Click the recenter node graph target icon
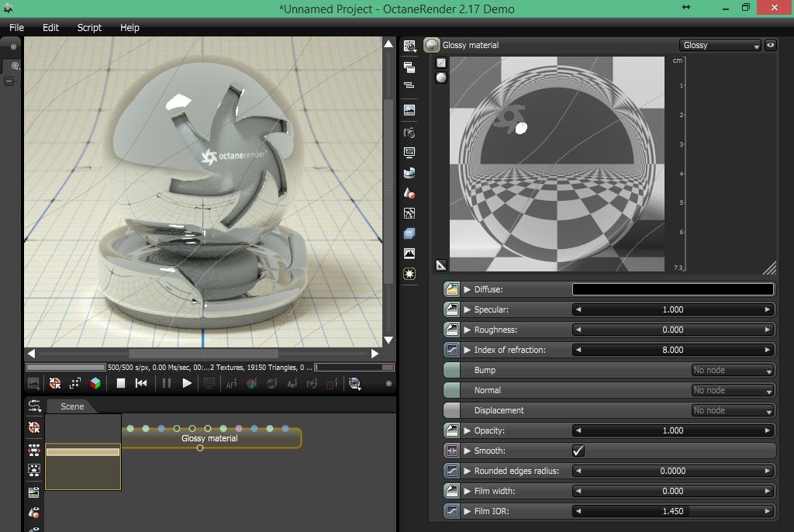 click(x=34, y=427)
